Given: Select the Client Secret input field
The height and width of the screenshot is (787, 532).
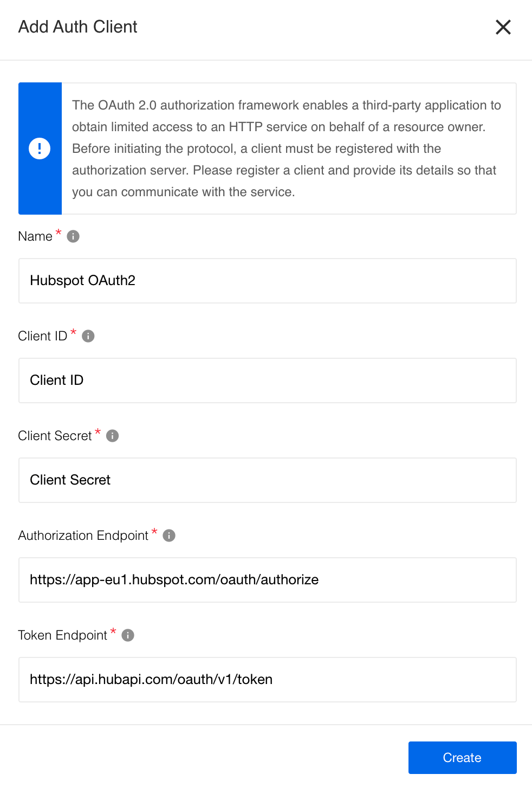Looking at the screenshot, I should [x=268, y=480].
